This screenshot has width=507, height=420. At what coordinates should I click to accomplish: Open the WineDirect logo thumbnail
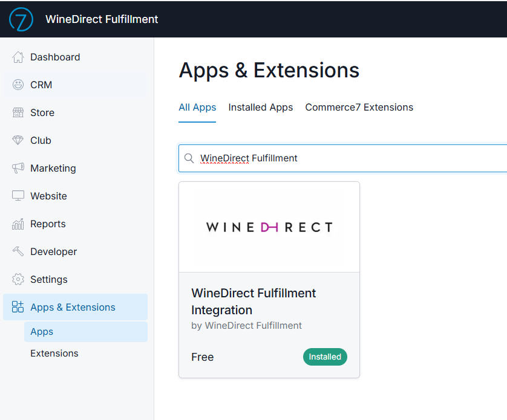(x=269, y=227)
